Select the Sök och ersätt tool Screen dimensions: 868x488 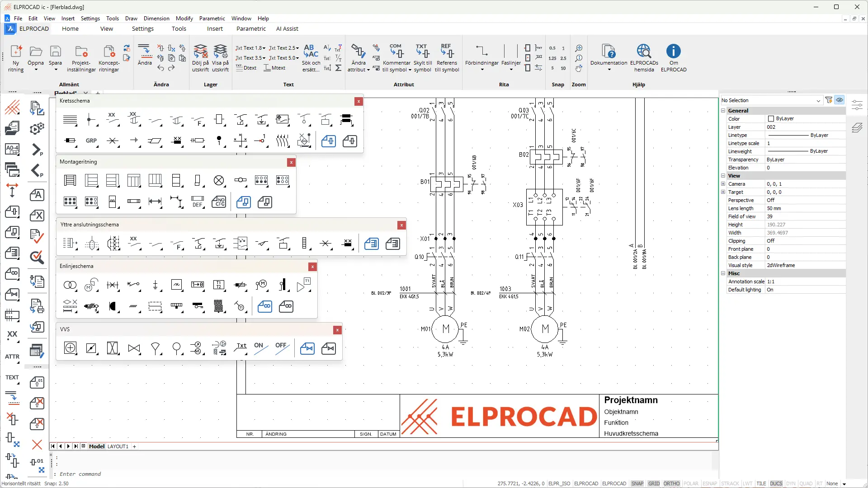click(311, 51)
